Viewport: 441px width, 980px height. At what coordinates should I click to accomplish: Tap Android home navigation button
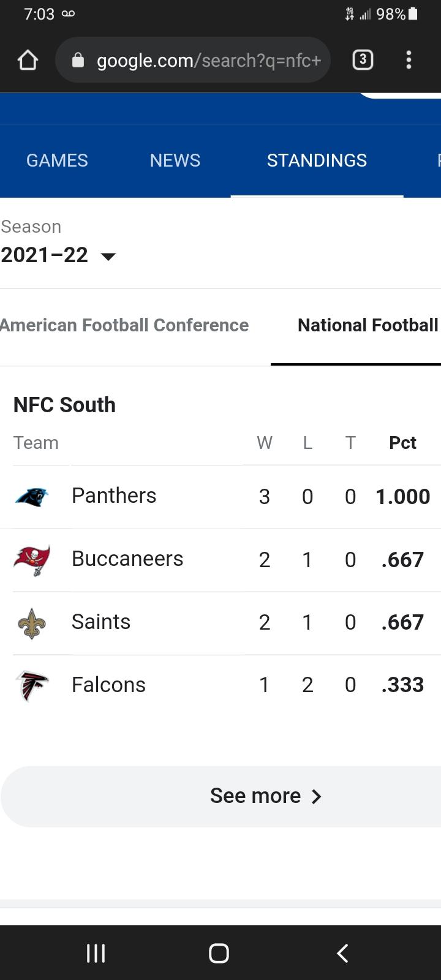219,953
